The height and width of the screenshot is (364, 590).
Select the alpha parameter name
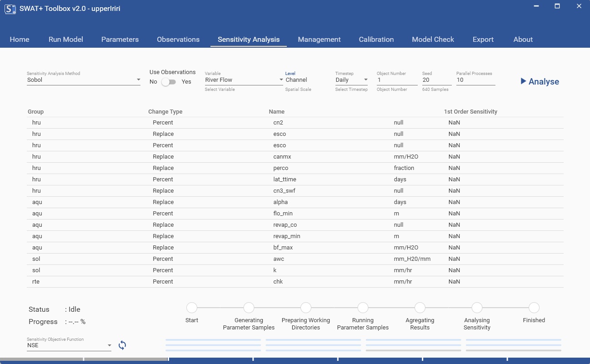(280, 202)
